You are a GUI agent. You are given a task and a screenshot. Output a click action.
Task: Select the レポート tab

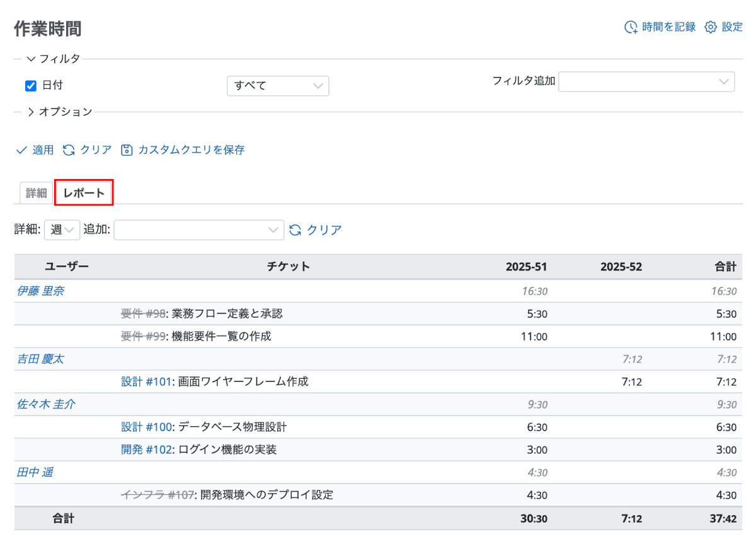[84, 193]
